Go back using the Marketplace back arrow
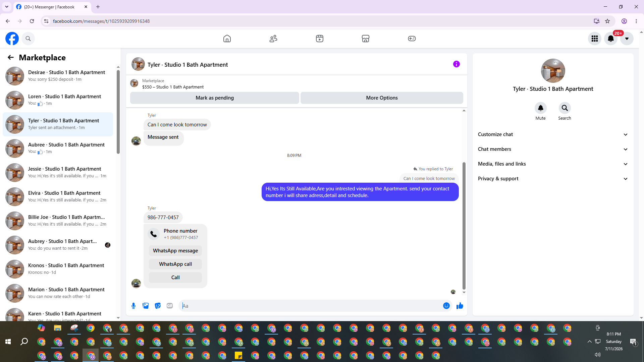 point(11,58)
